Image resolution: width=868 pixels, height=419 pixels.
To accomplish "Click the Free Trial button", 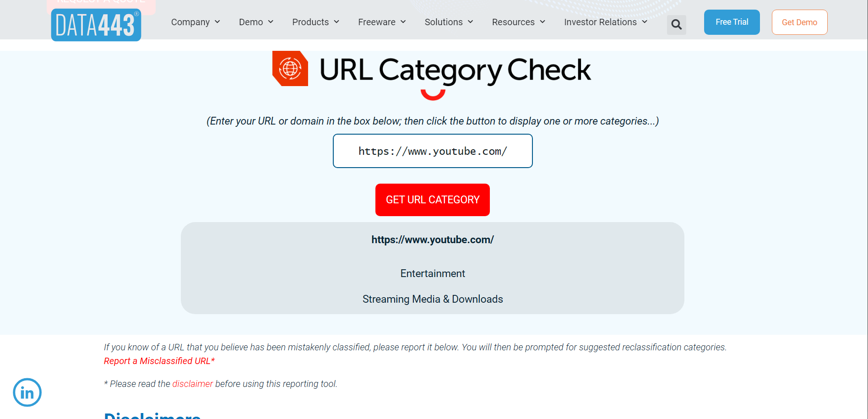I will pyautogui.click(x=732, y=22).
